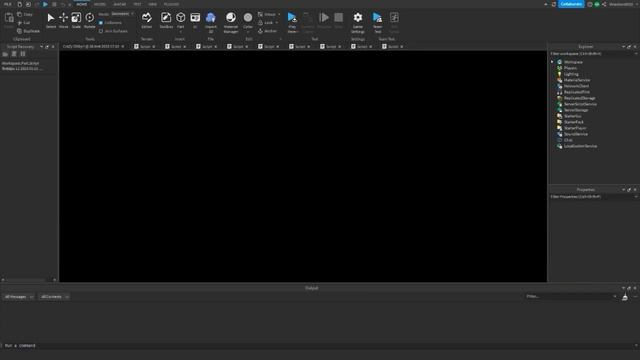Screen dimensions: 640x360
Task: Open the Material Manager
Action: 231,22
